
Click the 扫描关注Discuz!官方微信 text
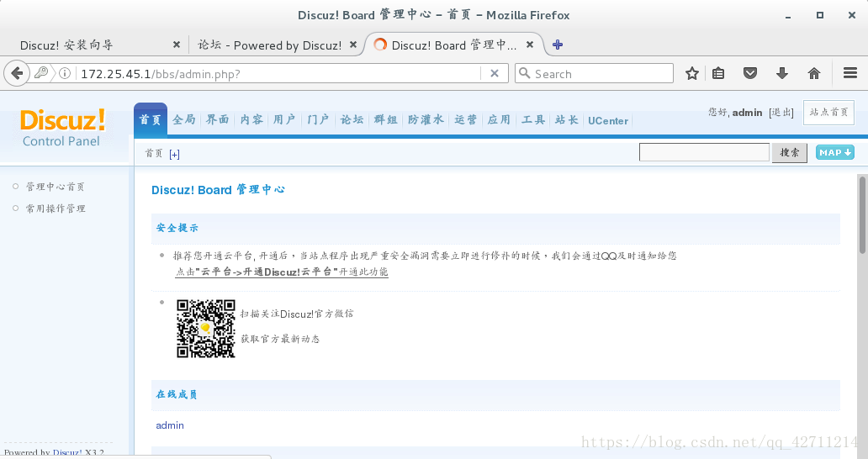click(x=297, y=314)
